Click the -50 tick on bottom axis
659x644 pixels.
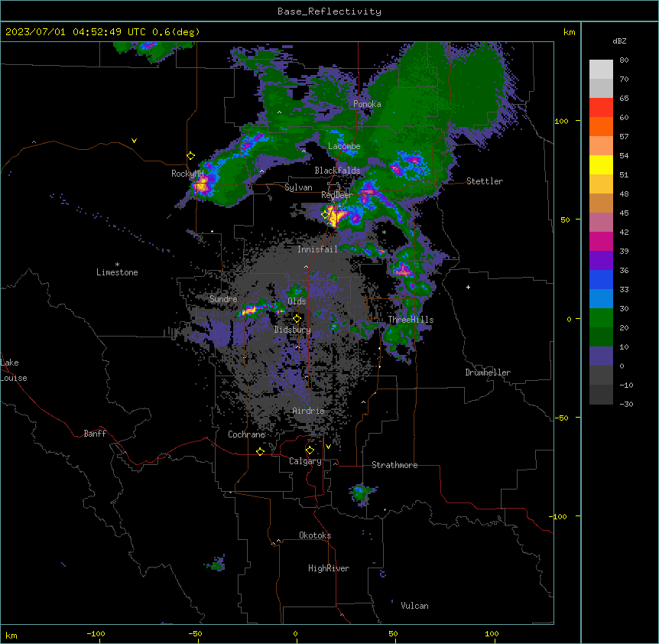point(195,633)
